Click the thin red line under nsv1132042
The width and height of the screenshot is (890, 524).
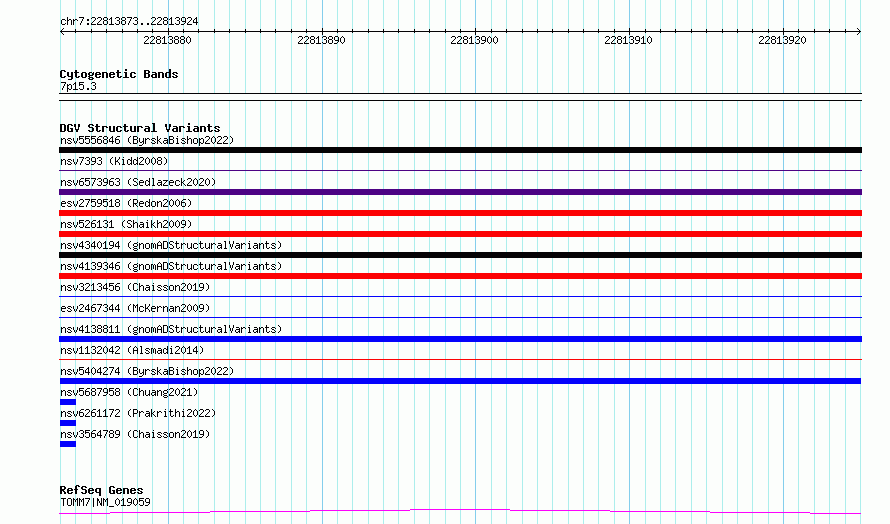tap(460, 360)
